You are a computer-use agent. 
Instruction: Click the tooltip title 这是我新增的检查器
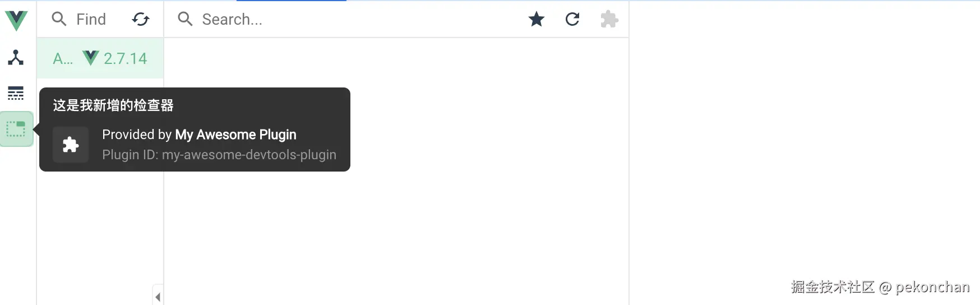113,105
